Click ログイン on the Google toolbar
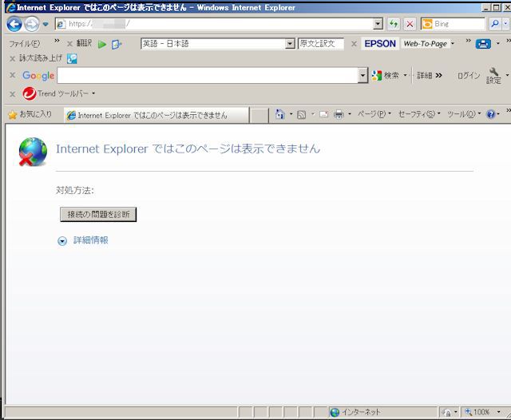 (469, 76)
